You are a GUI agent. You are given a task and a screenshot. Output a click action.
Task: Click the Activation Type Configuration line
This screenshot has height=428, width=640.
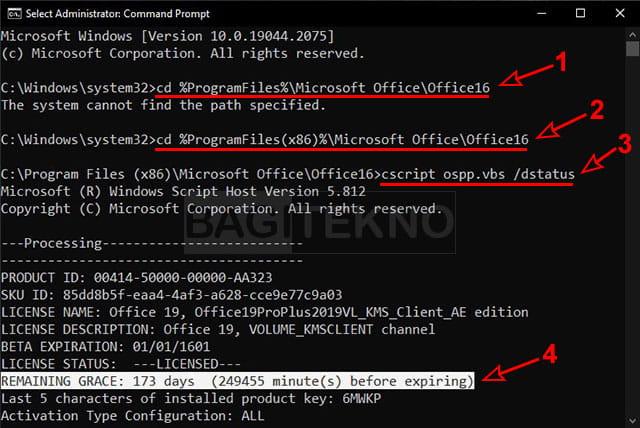click(x=133, y=415)
